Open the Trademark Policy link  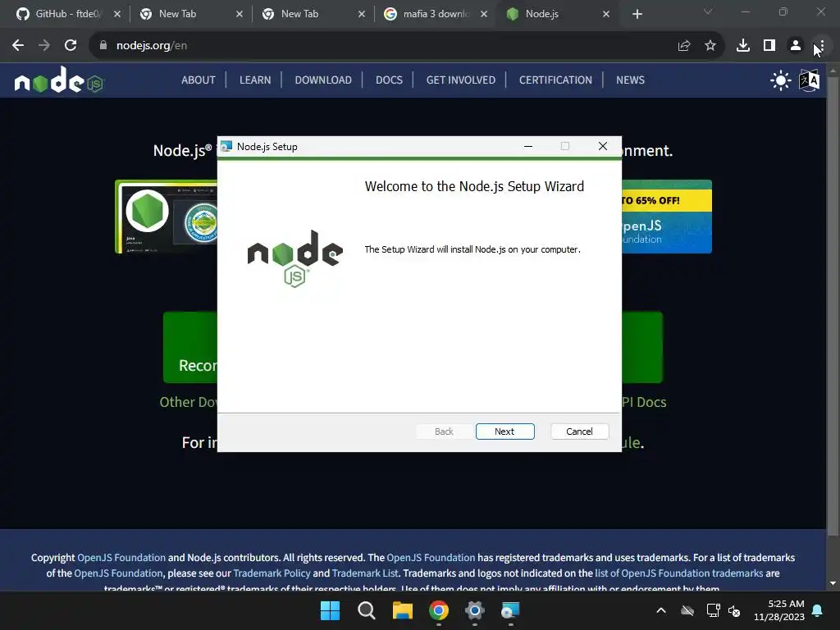(x=272, y=573)
